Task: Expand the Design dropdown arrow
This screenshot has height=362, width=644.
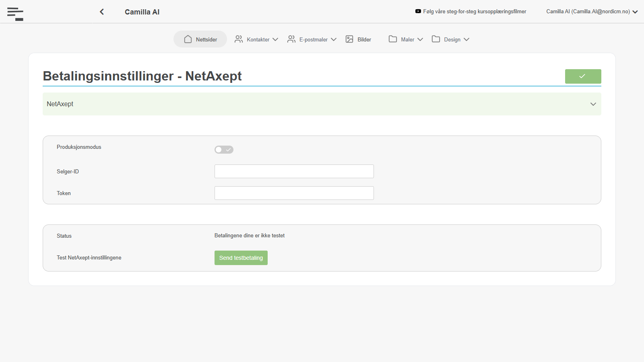Action: (466, 39)
